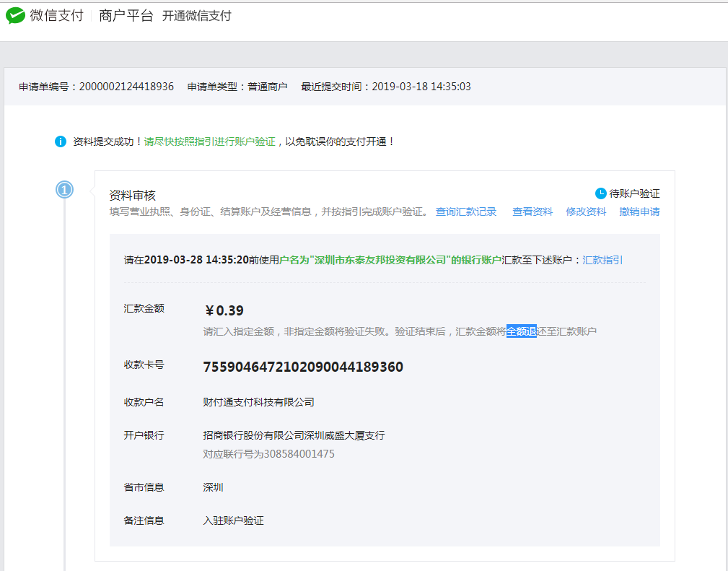This screenshot has height=571, width=728.
Task: Click the blue info icon beside 资料提交成功
Action: pyautogui.click(x=61, y=141)
